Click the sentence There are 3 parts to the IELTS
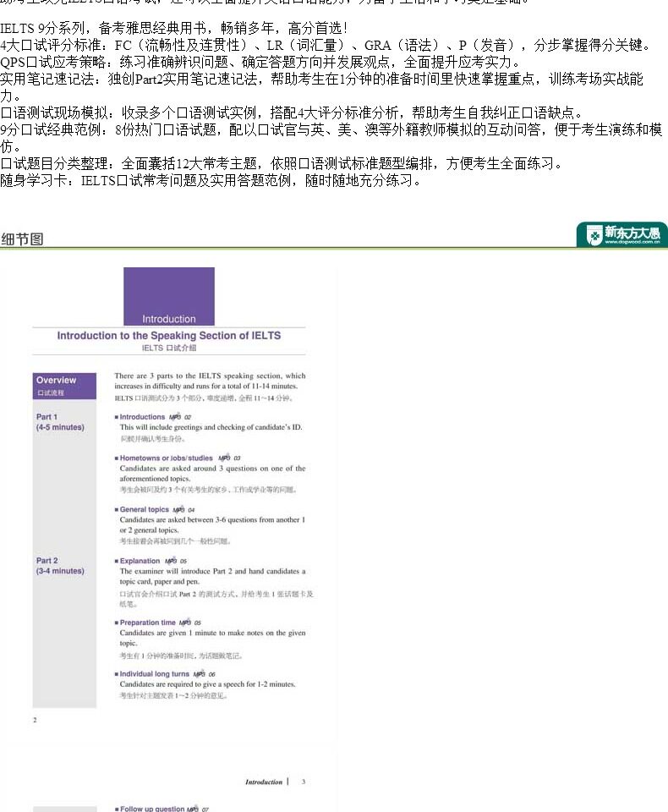The height and width of the screenshot is (812, 668). point(210,381)
